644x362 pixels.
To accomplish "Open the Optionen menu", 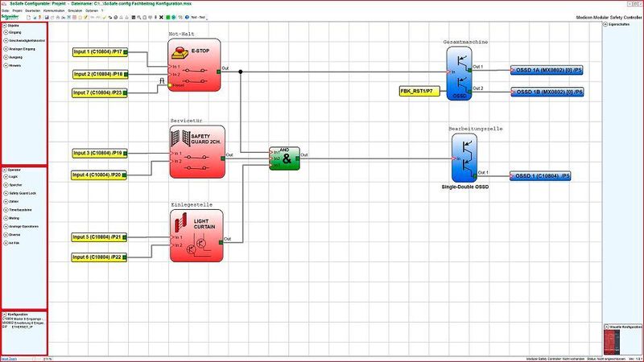I will (92, 10).
